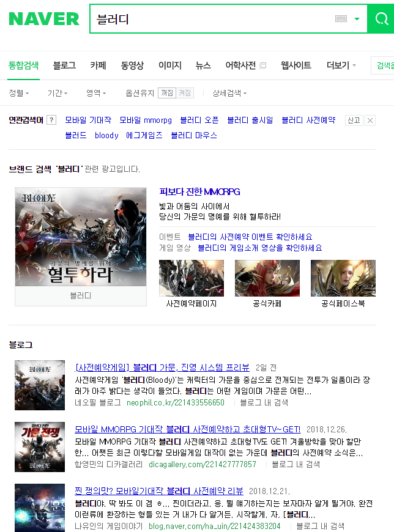Expand the 더보기 menu

click(341, 65)
